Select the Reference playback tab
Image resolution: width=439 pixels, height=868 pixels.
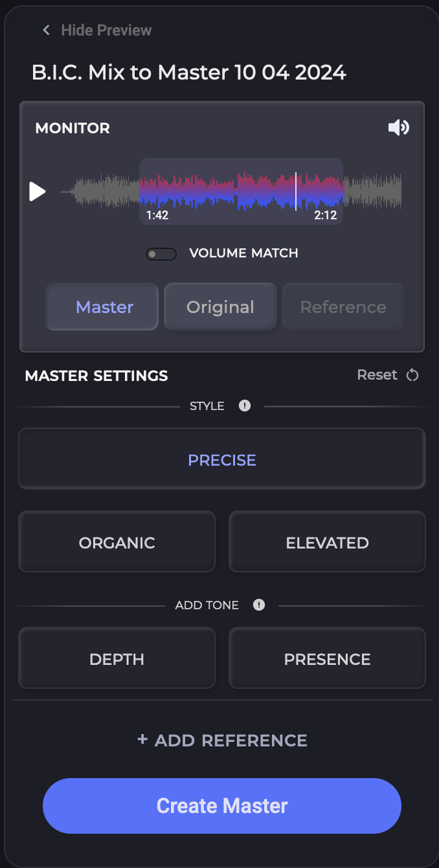tap(343, 307)
